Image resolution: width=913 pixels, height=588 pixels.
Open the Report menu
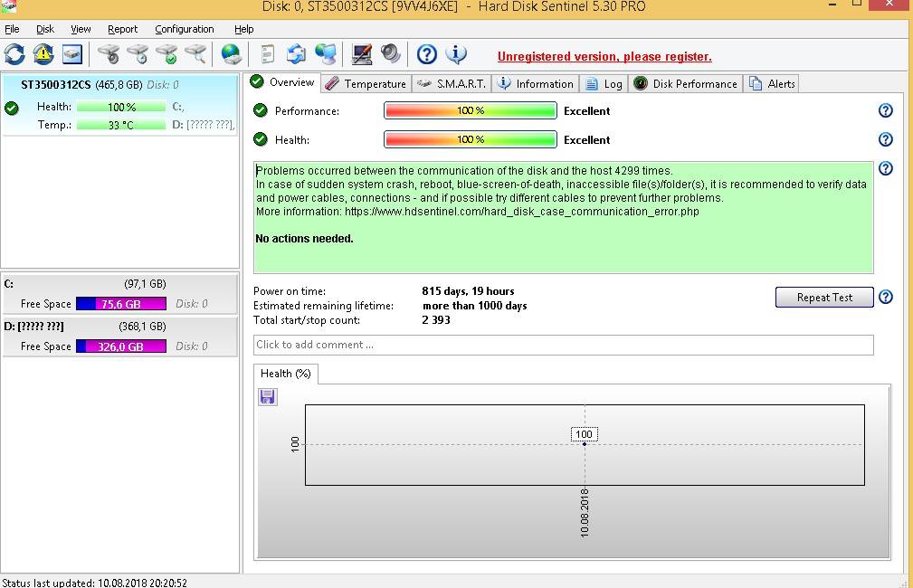pos(122,29)
